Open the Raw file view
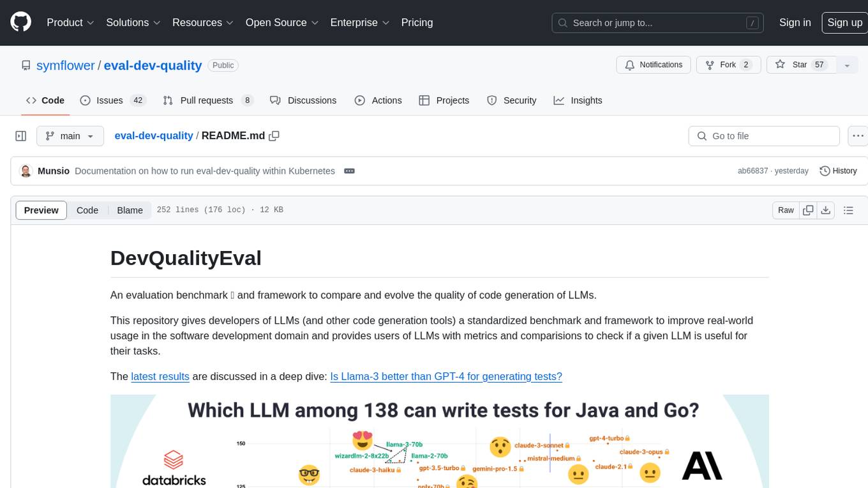 point(786,210)
